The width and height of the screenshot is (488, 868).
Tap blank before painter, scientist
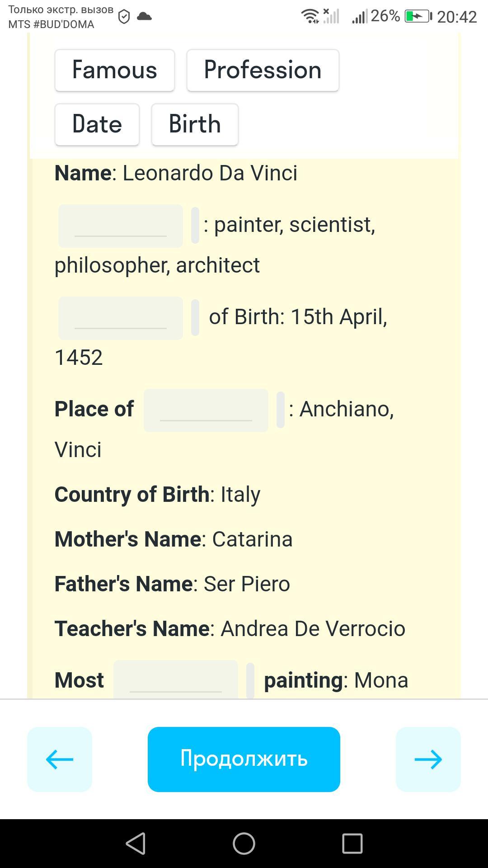pos(121,226)
